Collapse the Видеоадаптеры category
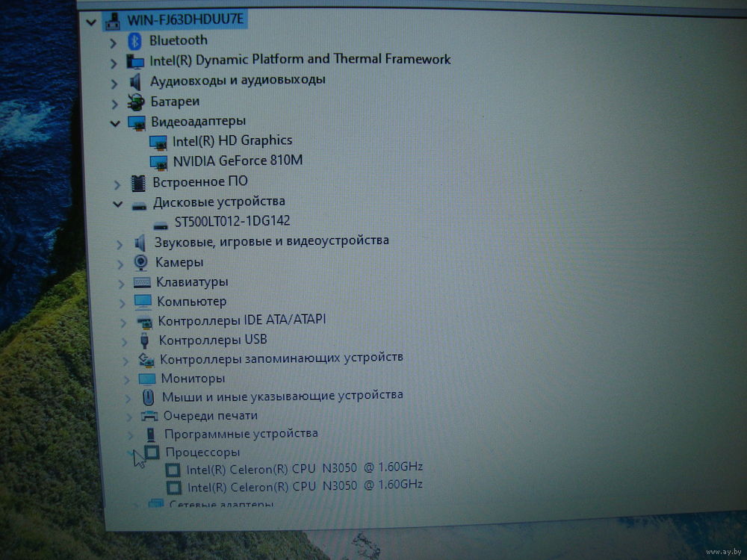 pos(115,124)
